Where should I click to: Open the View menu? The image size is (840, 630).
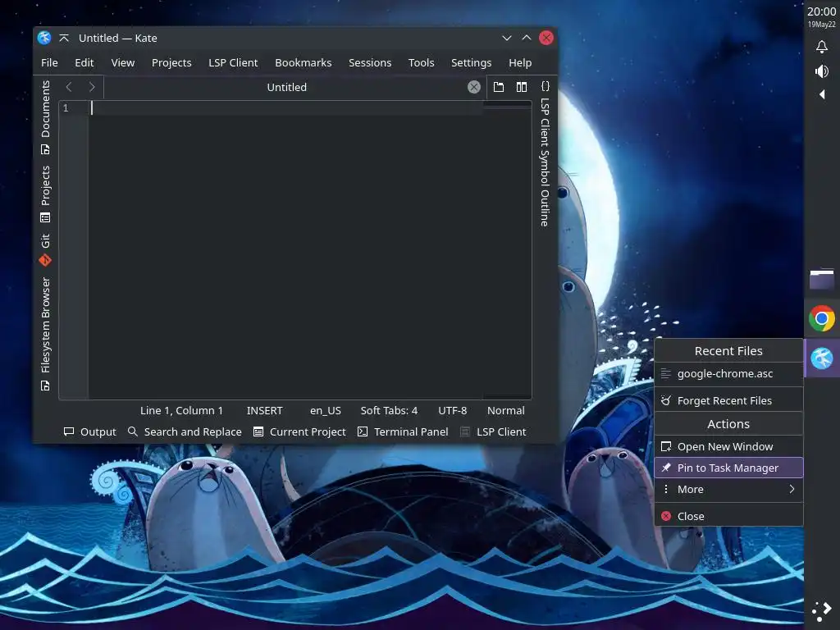(x=123, y=62)
